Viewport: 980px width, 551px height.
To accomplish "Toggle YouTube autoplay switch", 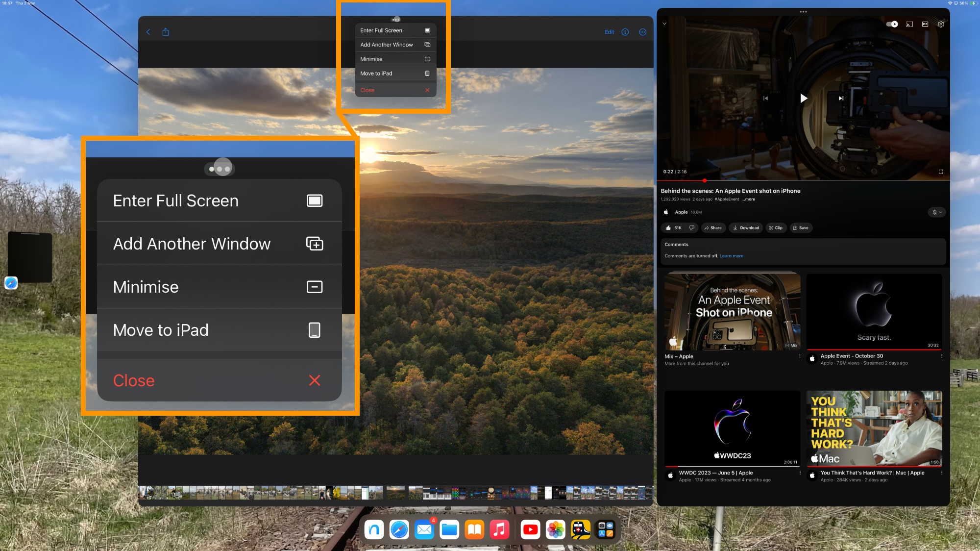I will [x=892, y=24].
